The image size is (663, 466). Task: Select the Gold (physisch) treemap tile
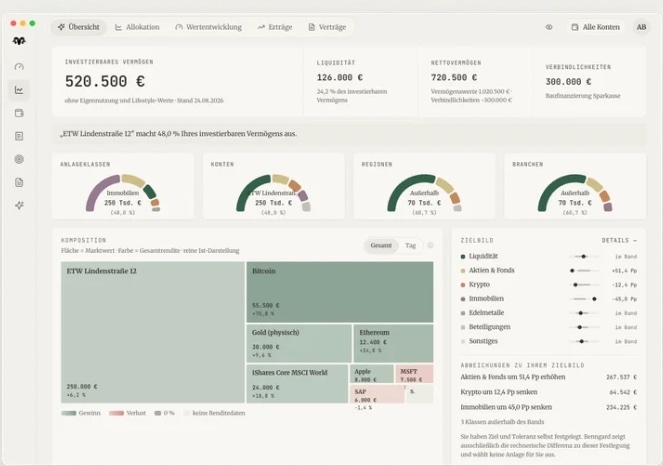[x=299, y=343]
